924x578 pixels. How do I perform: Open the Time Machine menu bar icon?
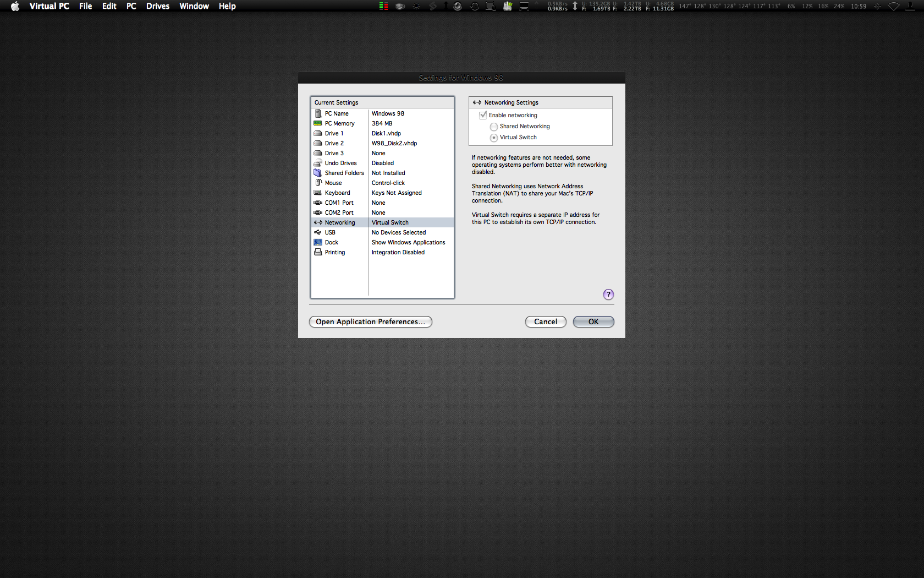pyautogui.click(x=475, y=6)
